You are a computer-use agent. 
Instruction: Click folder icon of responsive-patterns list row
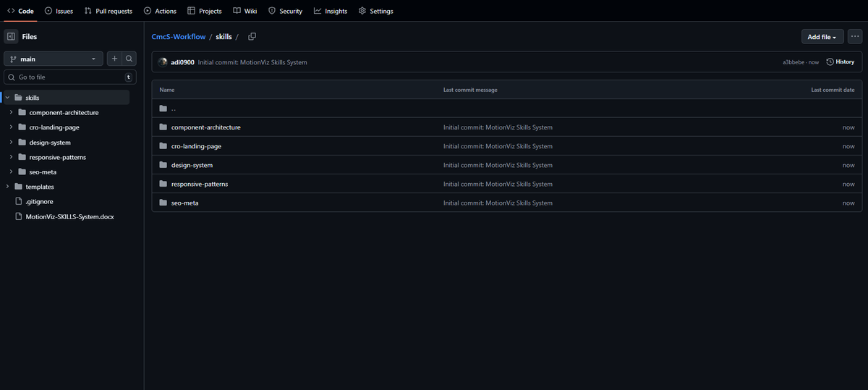coord(163,184)
